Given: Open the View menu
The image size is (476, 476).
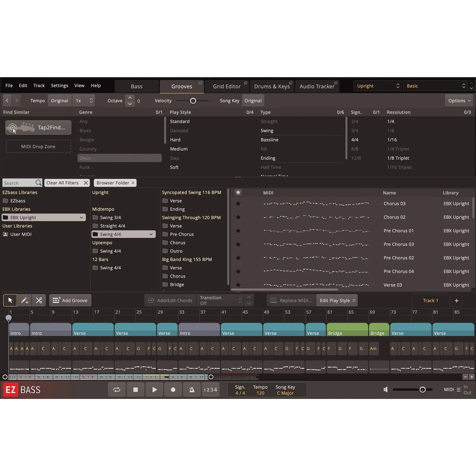Looking at the screenshot, I should (x=79, y=85).
